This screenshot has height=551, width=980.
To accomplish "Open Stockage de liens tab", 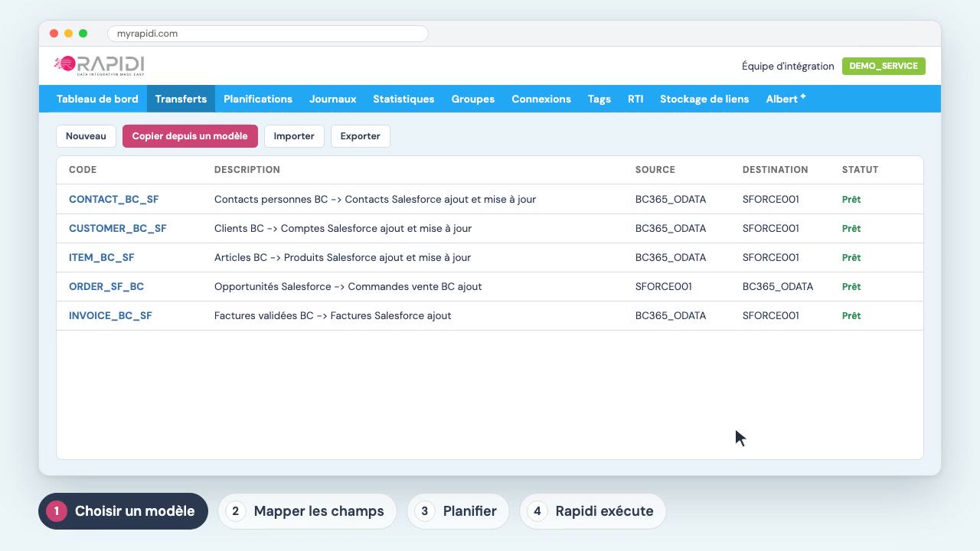I will pos(704,99).
